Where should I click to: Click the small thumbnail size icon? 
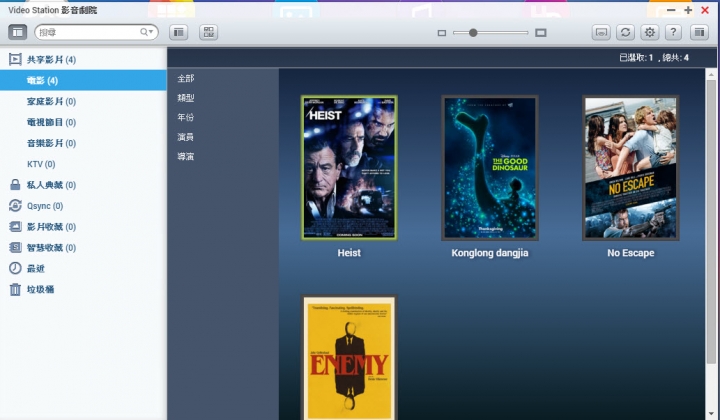(x=442, y=33)
